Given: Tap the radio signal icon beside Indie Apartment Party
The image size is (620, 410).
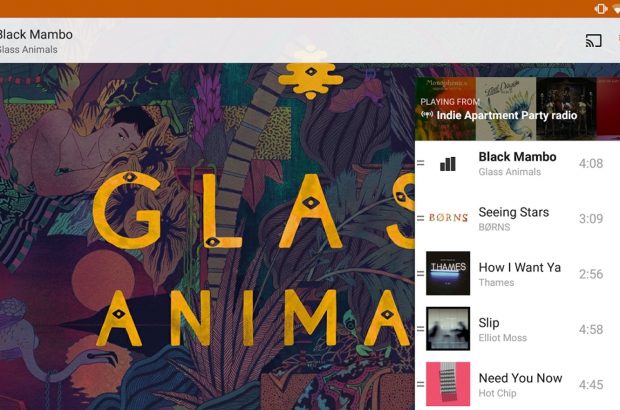Looking at the screenshot, I should pos(427,115).
